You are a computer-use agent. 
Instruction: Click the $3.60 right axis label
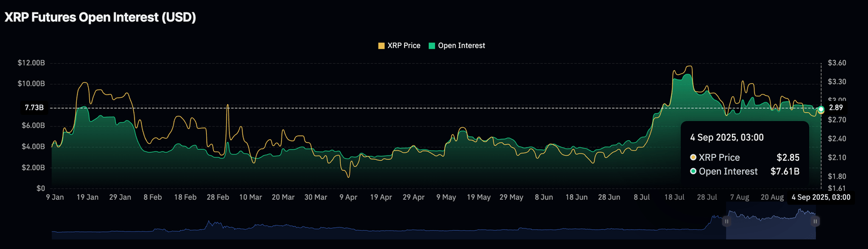click(x=837, y=63)
